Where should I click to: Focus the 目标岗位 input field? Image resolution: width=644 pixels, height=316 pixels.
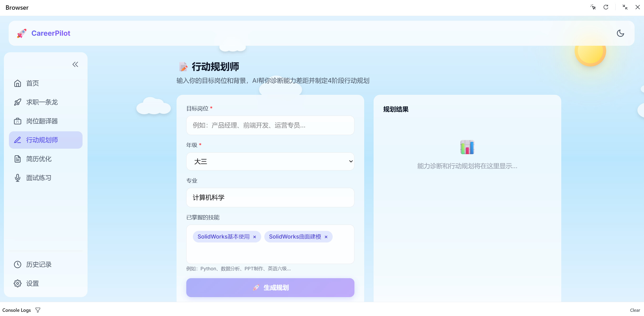click(x=270, y=125)
